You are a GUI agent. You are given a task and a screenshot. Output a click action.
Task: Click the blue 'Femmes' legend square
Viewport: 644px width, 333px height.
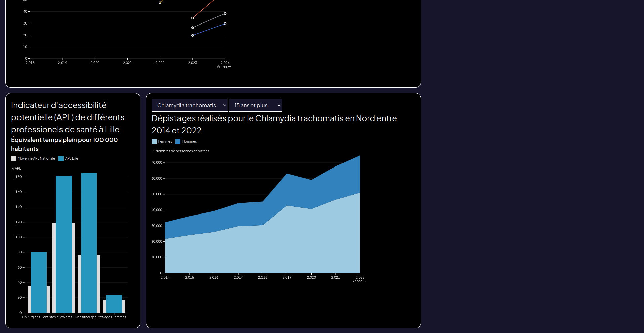(x=154, y=141)
